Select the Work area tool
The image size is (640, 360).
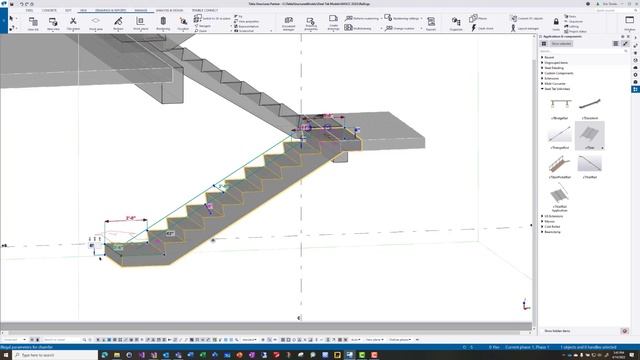[96, 24]
